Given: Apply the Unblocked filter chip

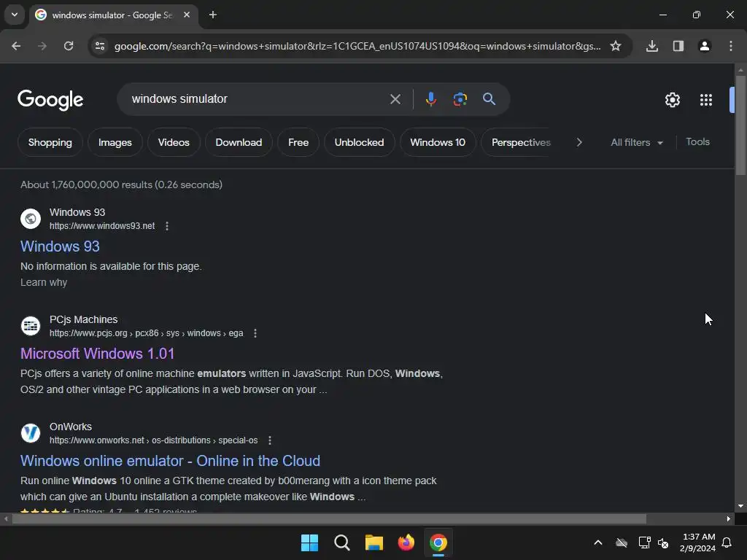Looking at the screenshot, I should (359, 142).
